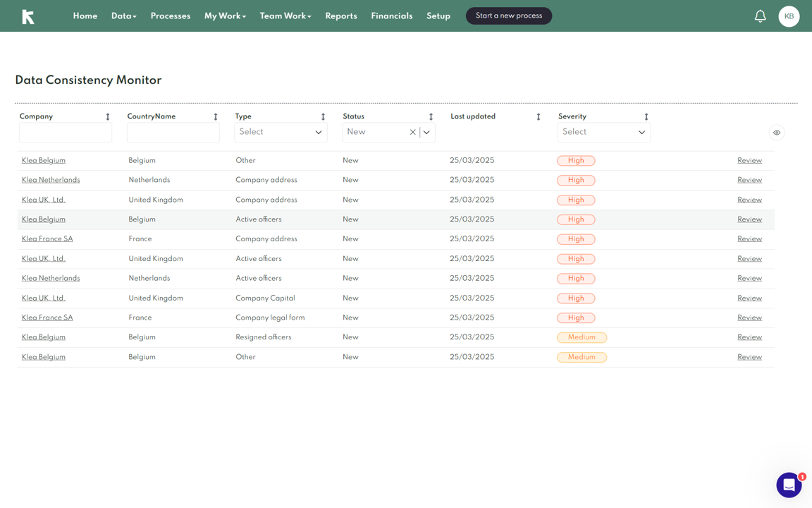This screenshot has width=812, height=508.
Task: Click the Company filter input field
Action: (65, 132)
